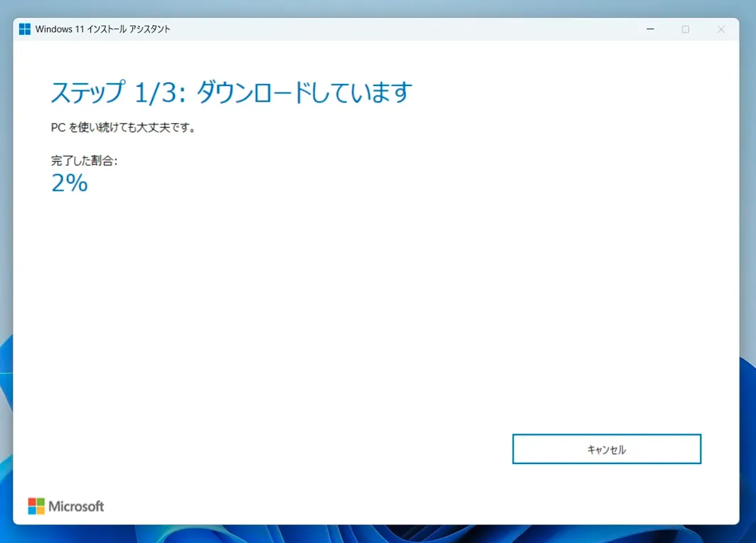
Task: Click the 2% download progress value
Action: [x=70, y=183]
